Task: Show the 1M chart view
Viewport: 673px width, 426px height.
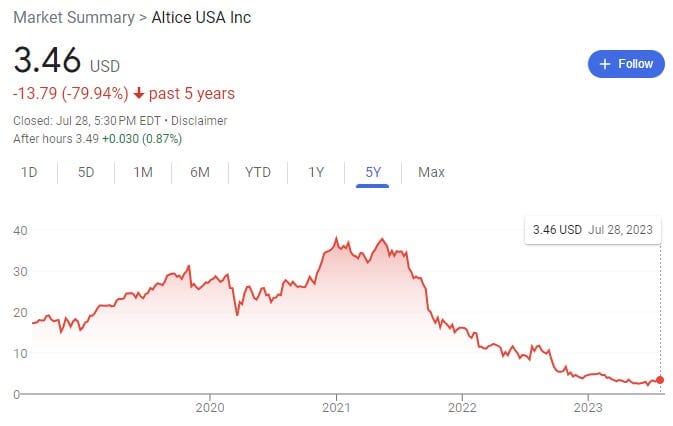Action: [143, 172]
